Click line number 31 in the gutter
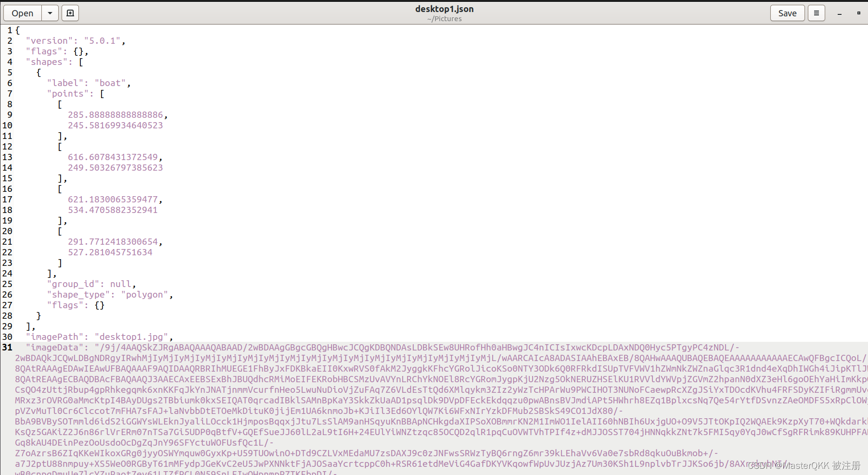868x475 pixels. pos(7,348)
